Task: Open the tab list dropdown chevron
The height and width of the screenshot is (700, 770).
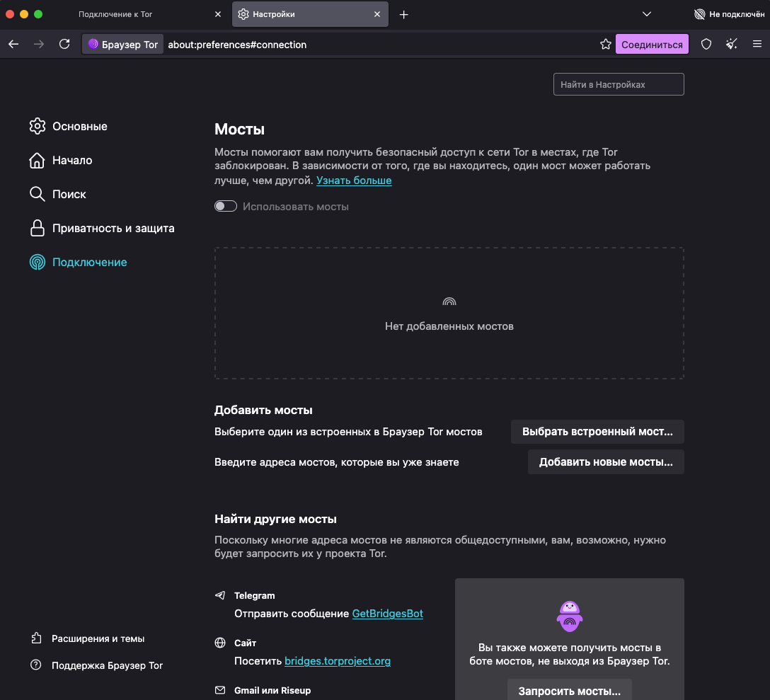Action: 646,13
